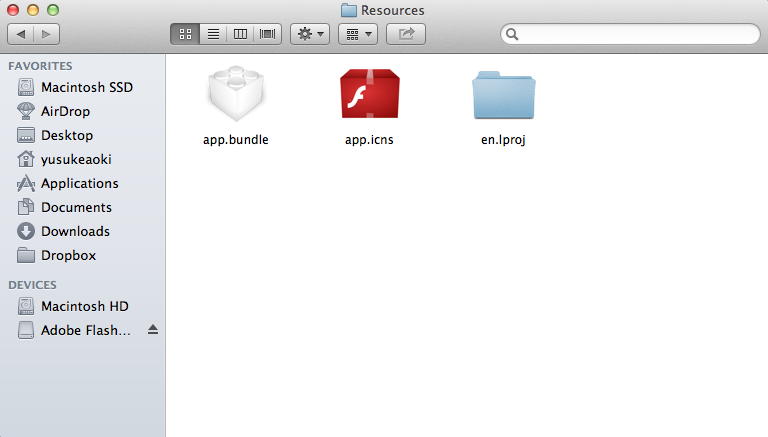Zoom the window with green button
This screenshot has width=768, height=437.
point(53,10)
